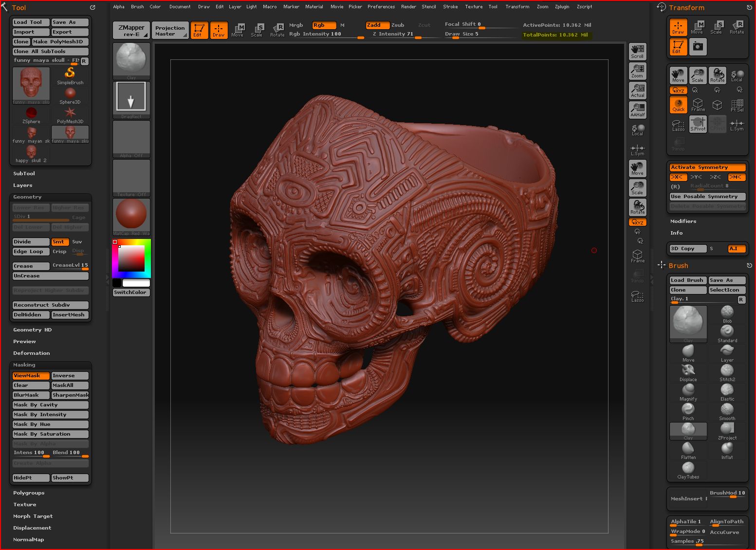Open the MatCap Red Wax material selector
This screenshot has width=756, height=550.
131,217
